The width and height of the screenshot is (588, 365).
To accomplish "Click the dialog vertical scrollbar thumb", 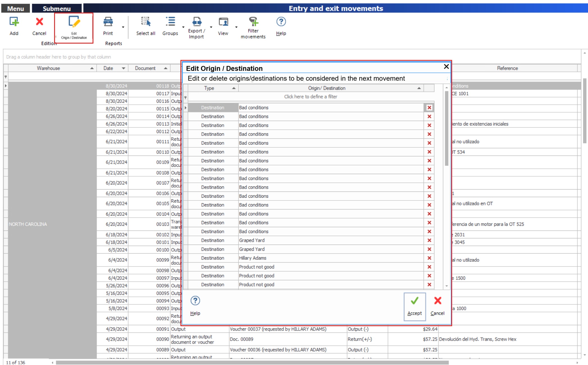I will 447,128.
